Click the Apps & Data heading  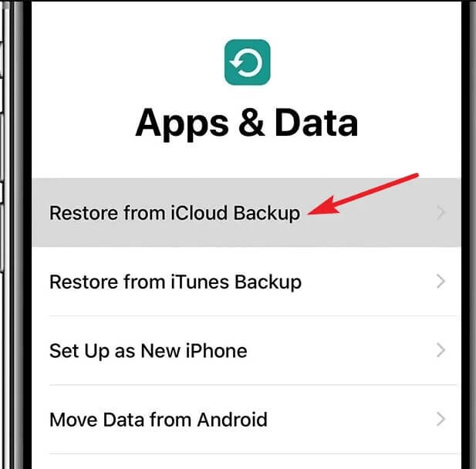(247, 124)
